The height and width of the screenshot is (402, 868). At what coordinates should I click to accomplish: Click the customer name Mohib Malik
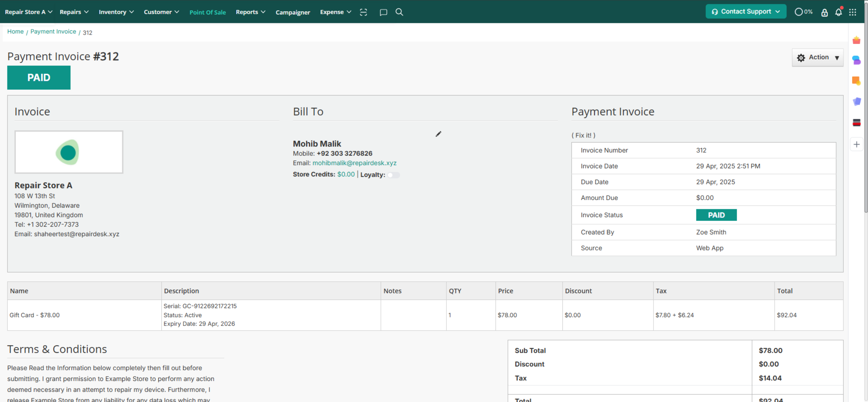tap(317, 144)
